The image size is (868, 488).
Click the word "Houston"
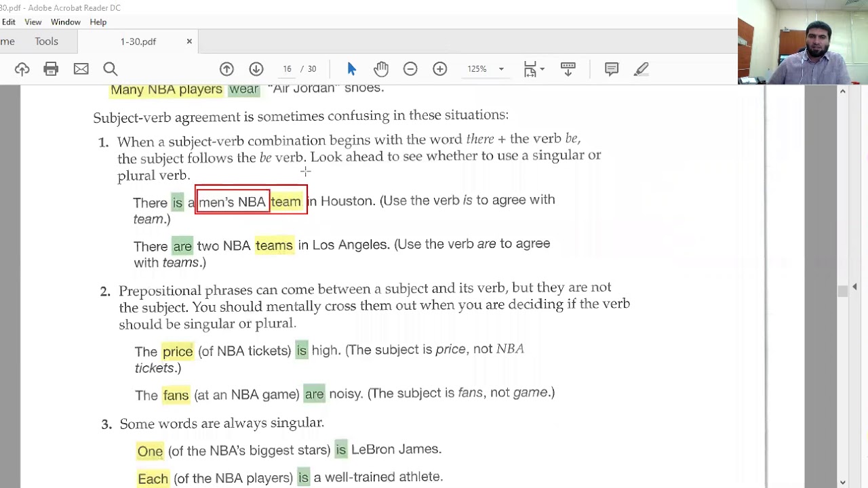347,201
